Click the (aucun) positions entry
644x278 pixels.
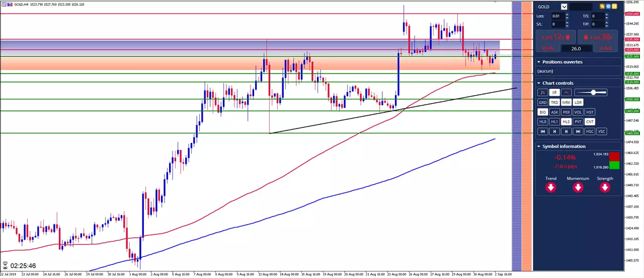(x=545, y=71)
